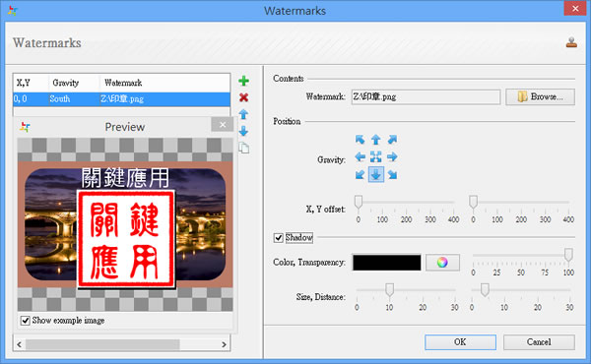Click the Y offset slider handle
This screenshot has height=364, width=591.
(x=474, y=202)
